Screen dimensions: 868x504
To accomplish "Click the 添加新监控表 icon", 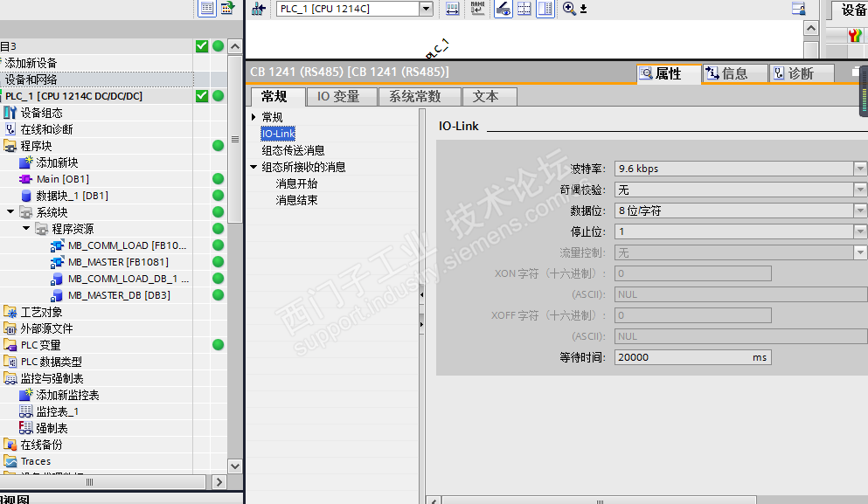I will click(25, 395).
